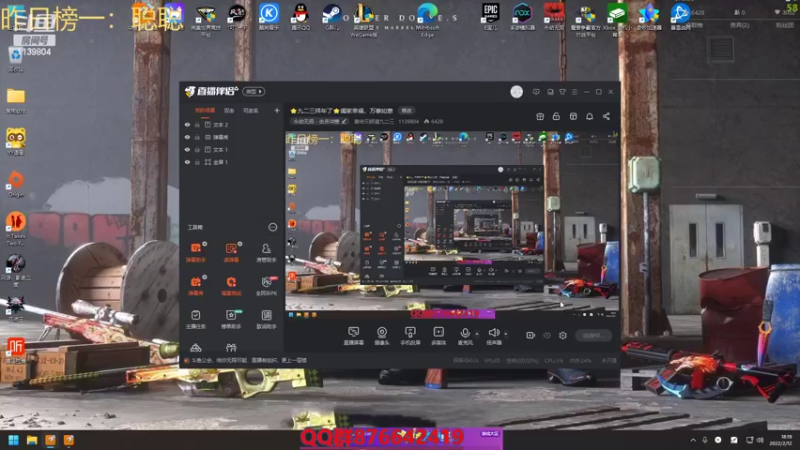This screenshot has height=450, width=800.
Task: Select the 全屏 1 source row
Action: coord(232,162)
